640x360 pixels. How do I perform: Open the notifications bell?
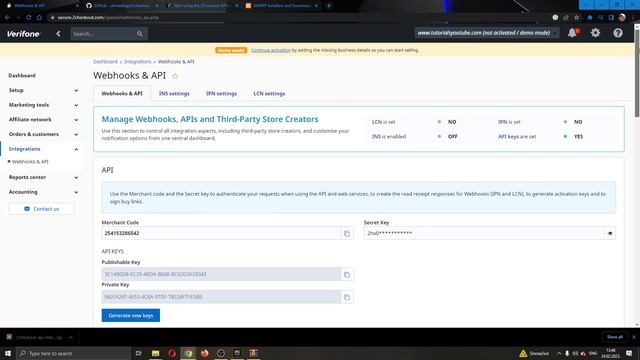click(573, 33)
